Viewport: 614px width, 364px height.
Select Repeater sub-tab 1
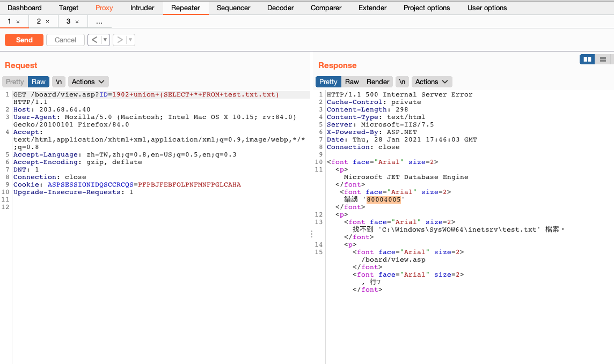(10, 21)
